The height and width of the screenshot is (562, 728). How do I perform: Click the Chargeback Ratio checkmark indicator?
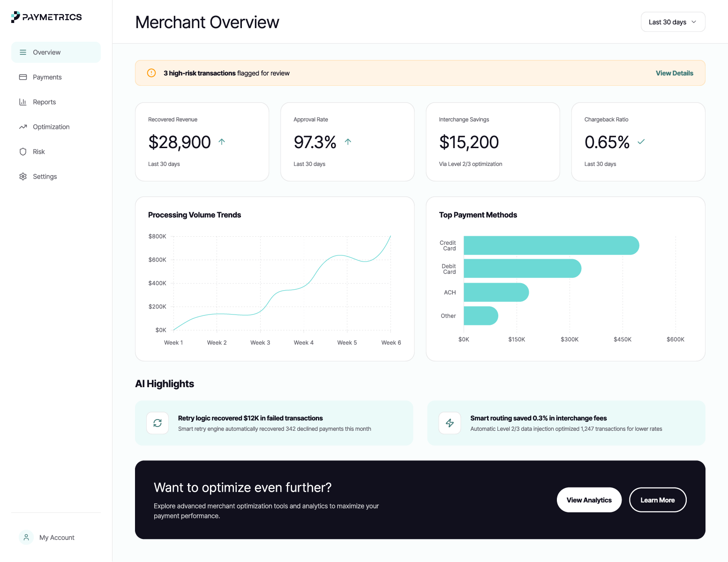pos(641,142)
